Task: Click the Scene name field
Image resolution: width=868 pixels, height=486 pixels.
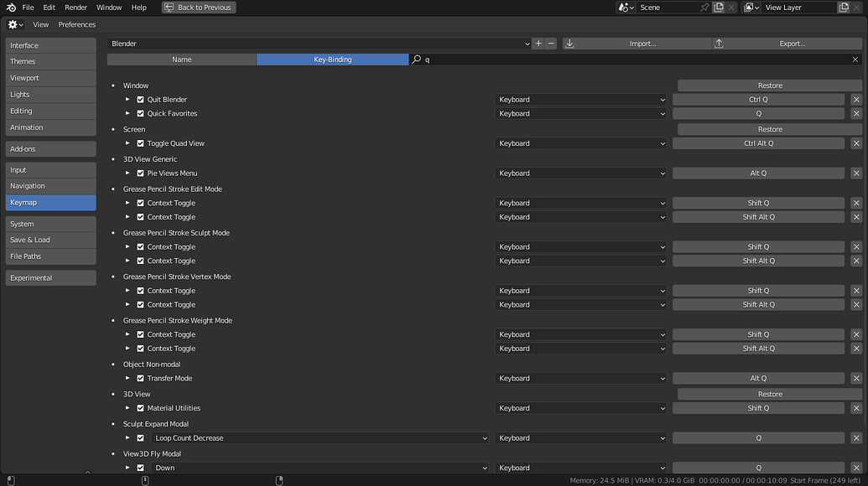Action: [x=667, y=8]
